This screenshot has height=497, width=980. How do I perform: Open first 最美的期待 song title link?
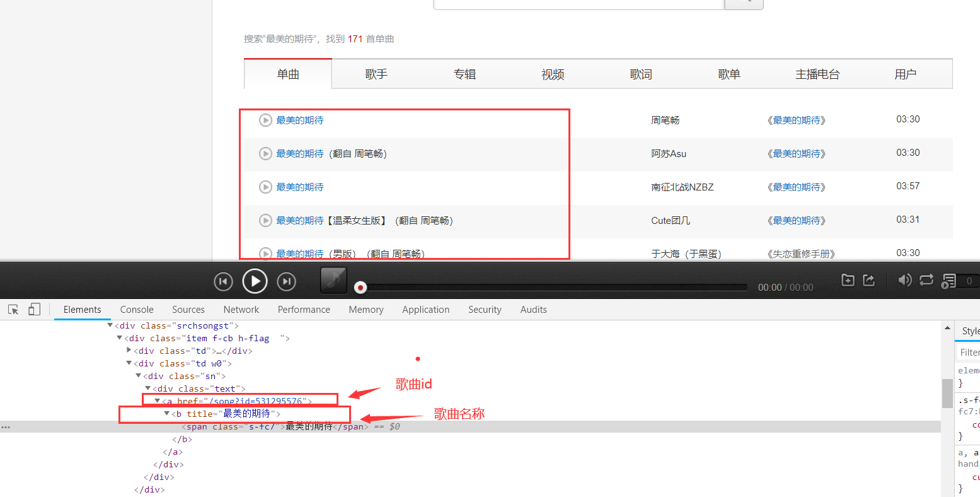click(x=300, y=120)
